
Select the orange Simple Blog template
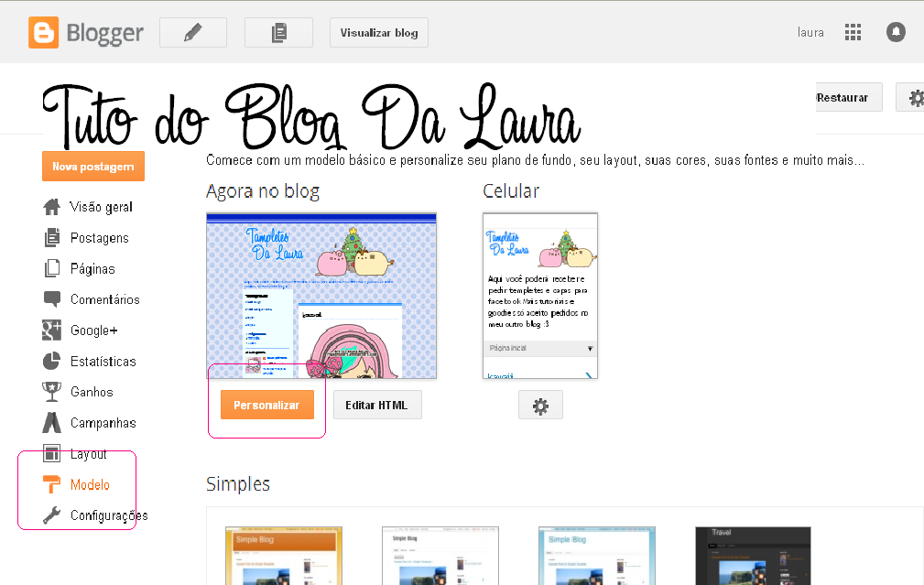pyautogui.click(x=284, y=556)
